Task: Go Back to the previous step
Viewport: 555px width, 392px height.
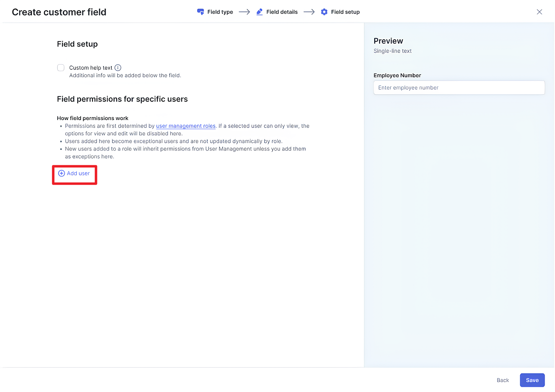Action: coord(502,380)
